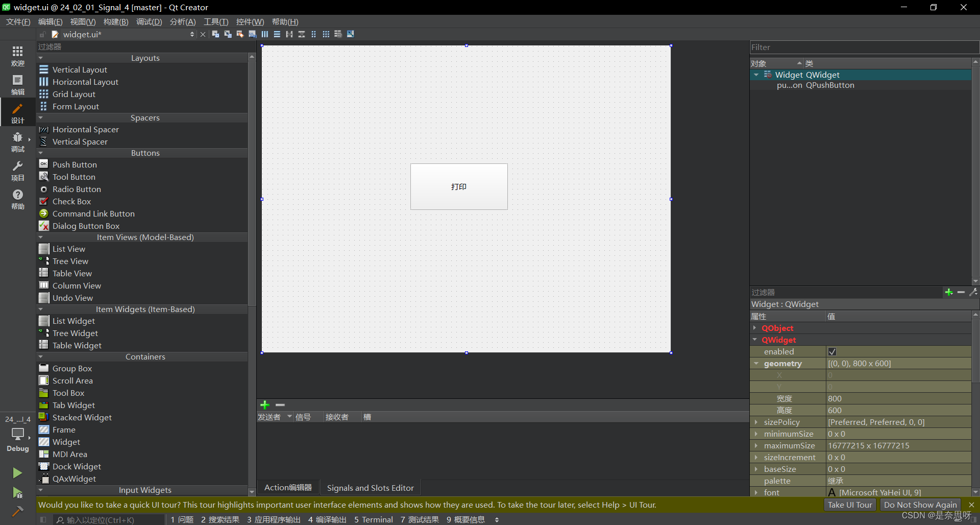Open the 调试(D) menu
The height and width of the screenshot is (525, 980).
(149, 22)
